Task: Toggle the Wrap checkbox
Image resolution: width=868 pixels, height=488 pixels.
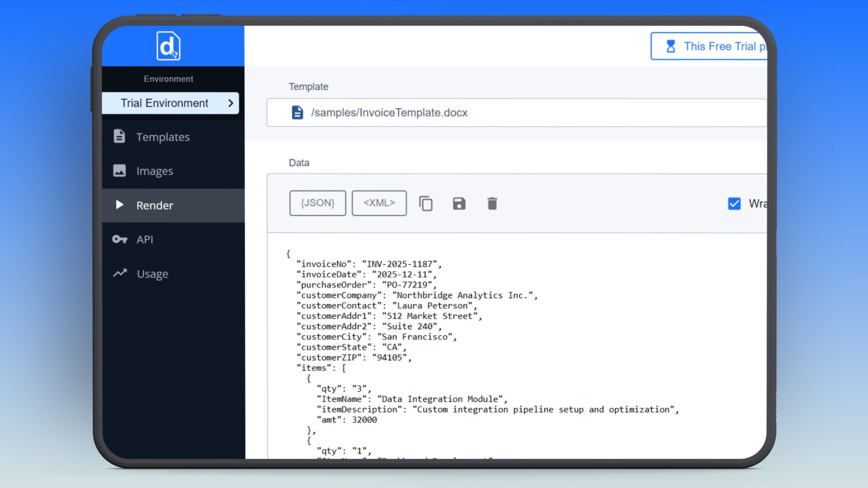Action: pos(734,203)
